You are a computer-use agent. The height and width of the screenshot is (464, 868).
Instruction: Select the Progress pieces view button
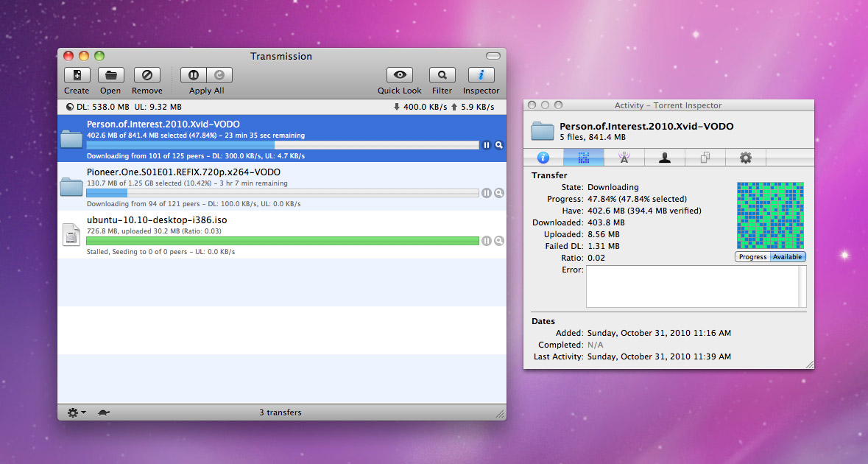point(752,257)
